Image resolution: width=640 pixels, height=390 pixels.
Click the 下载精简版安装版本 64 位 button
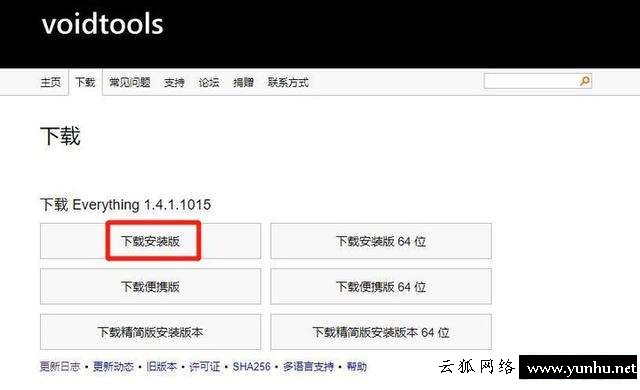tap(381, 332)
